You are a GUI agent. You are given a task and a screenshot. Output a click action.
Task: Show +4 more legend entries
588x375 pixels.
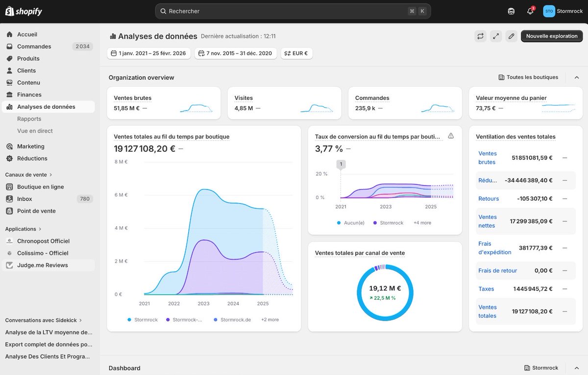pyautogui.click(x=422, y=223)
